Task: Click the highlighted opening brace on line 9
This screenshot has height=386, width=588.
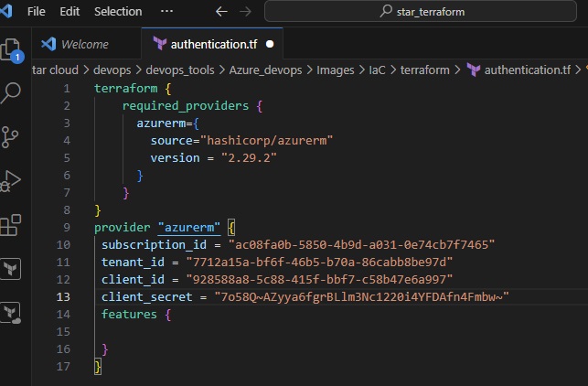Action: point(231,228)
